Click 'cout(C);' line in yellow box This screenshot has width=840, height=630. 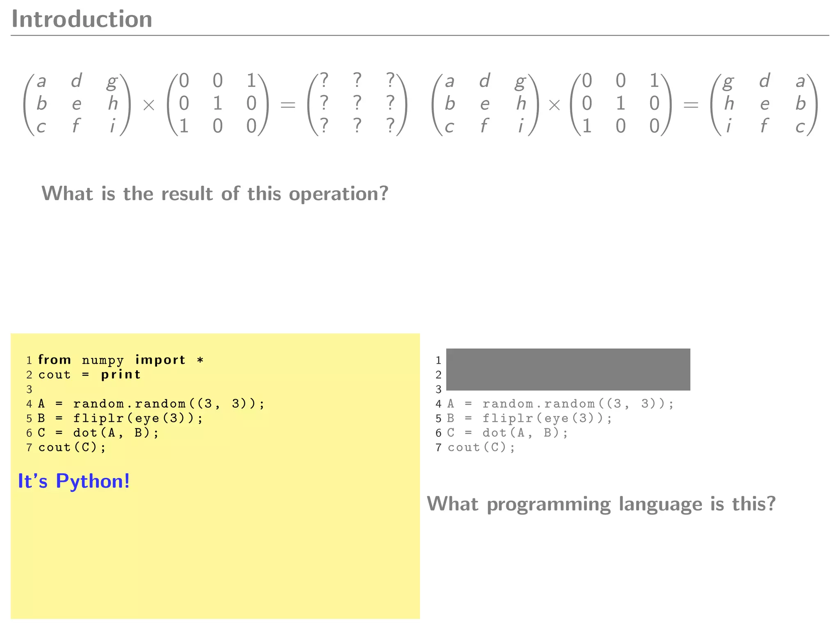72,447
